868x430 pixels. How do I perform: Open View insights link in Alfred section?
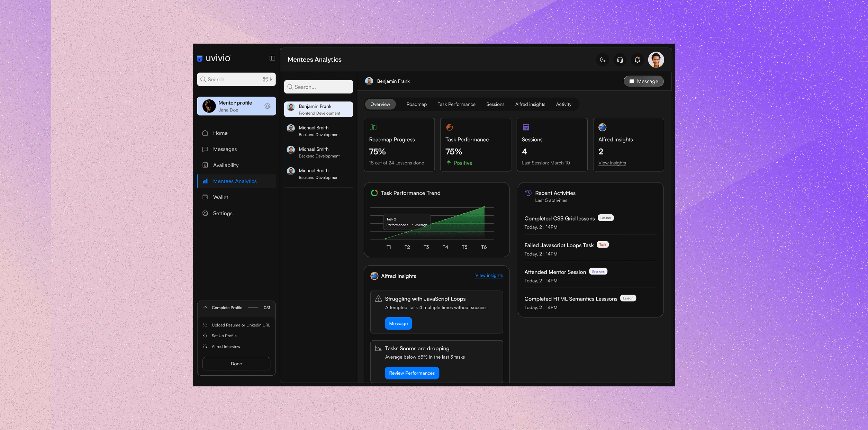(489, 276)
